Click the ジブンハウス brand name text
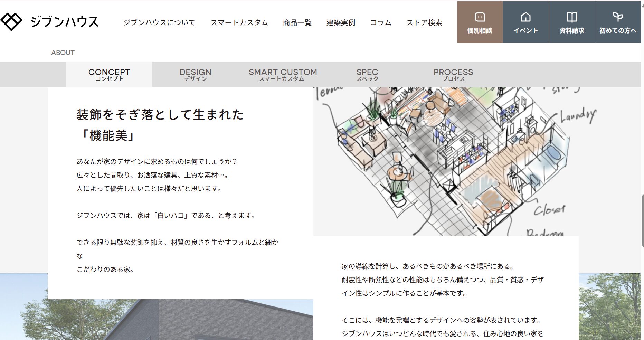The height and width of the screenshot is (340, 644). pyautogui.click(x=65, y=22)
